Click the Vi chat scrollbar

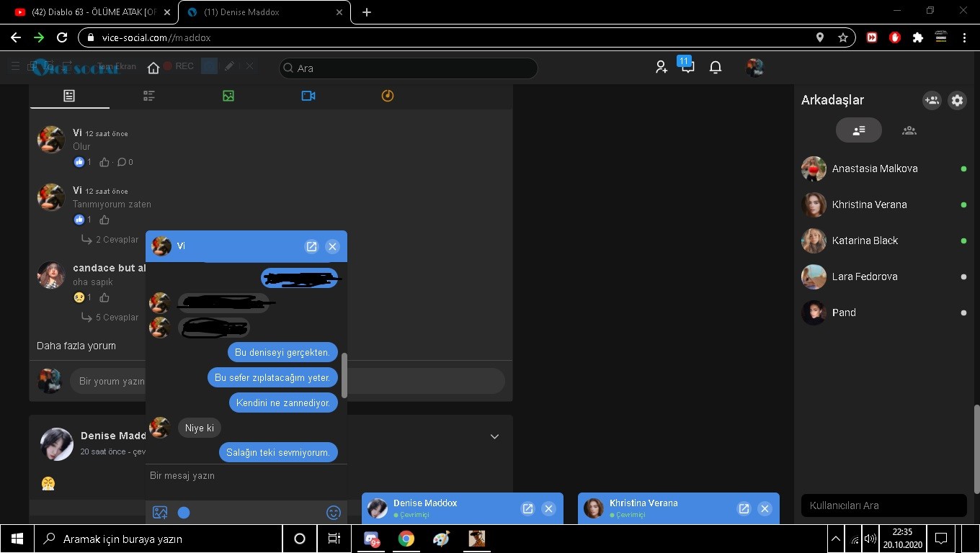(x=344, y=375)
